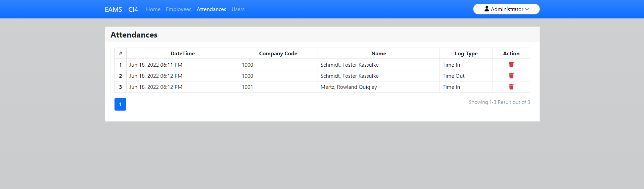Click Time In log type in row 3
This screenshot has height=189, width=644.
coord(466,87)
